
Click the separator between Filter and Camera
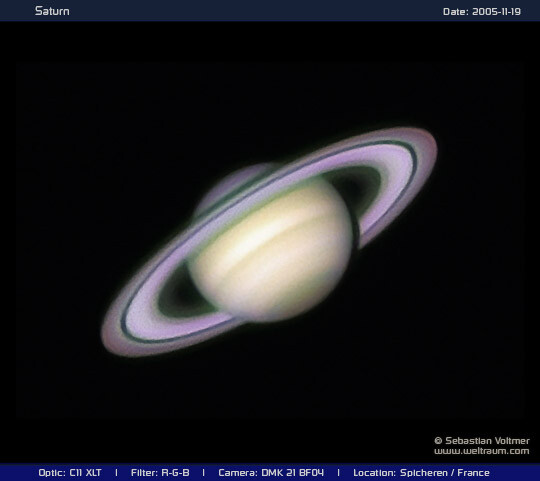point(204,473)
